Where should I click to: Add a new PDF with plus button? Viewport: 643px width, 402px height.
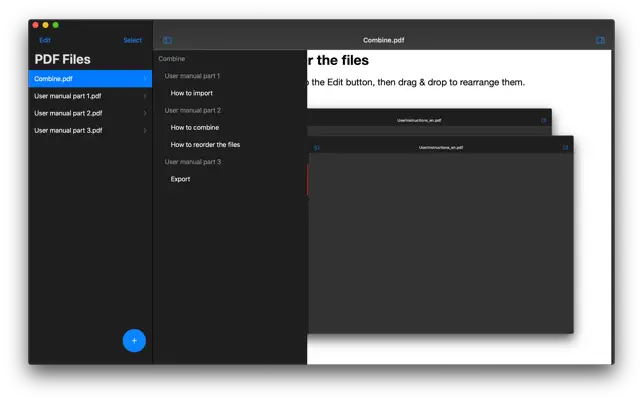click(134, 340)
